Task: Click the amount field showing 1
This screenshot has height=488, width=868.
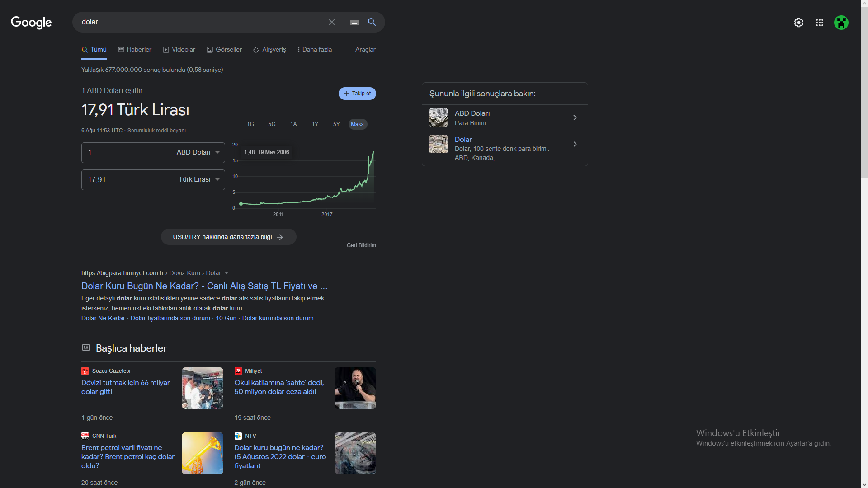Action: point(127,153)
